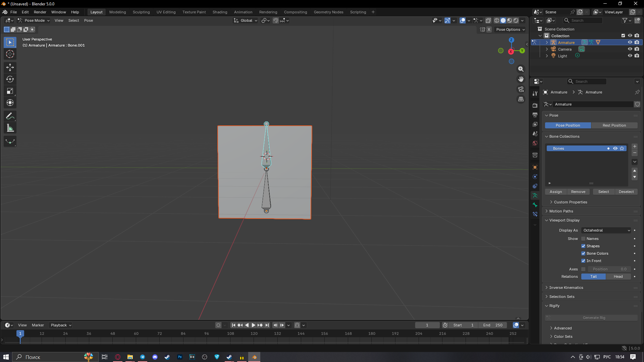Select the Measure tool
The image size is (644, 362).
pyautogui.click(x=10, y=128)
